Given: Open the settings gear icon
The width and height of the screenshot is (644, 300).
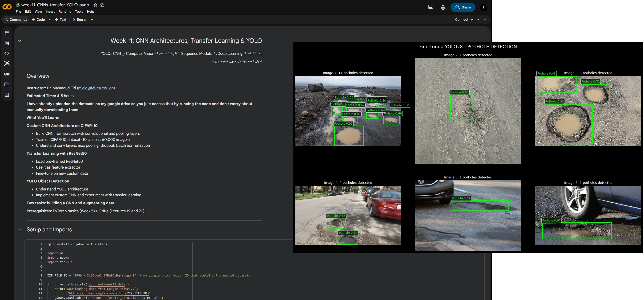Looking at the screenshot, I should coord(443,7).
